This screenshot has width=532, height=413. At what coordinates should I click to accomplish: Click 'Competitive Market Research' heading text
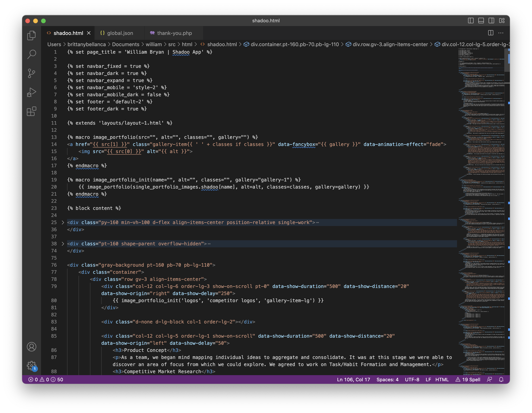(162, 372)
